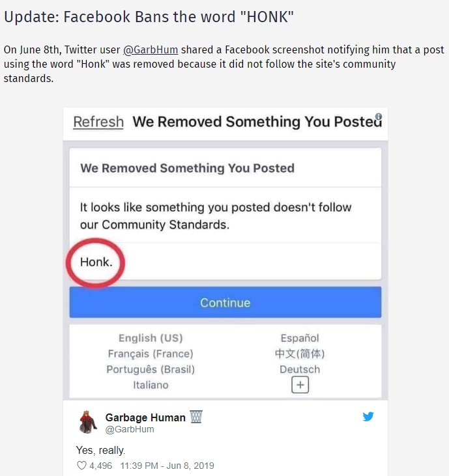Screen dimensions: 449x476
Task: Select Deutsch language
Action: click(x=300, y=369)
